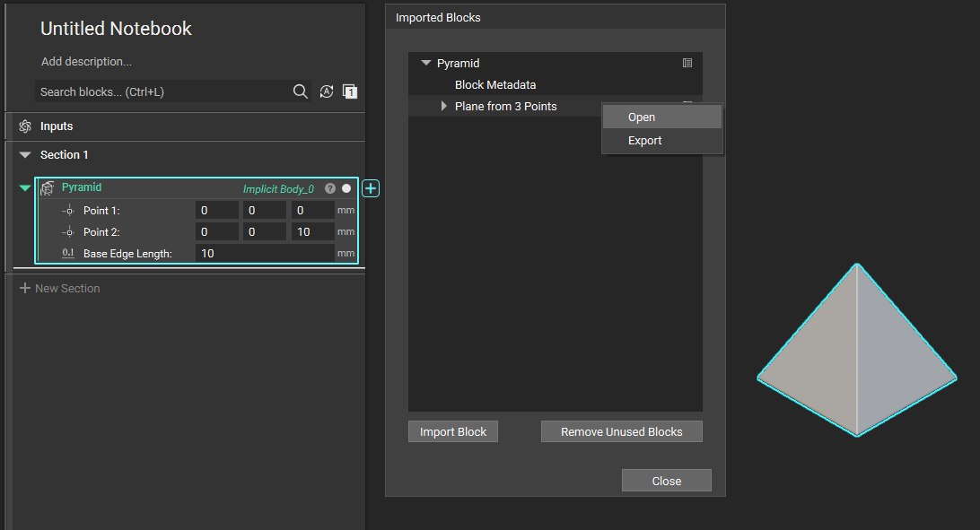This screenshot has height=530, width=980.
Task: Click Remove Unused Blocks
Action: (622, 432)
